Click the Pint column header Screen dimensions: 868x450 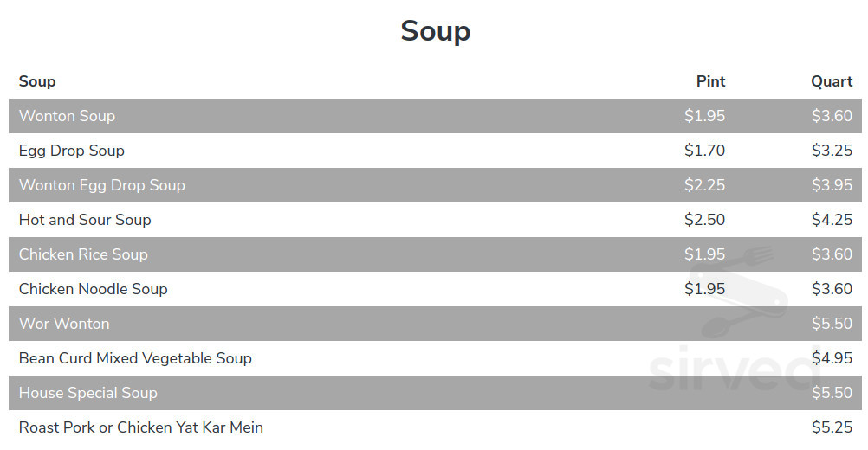(x=710, y=81)
